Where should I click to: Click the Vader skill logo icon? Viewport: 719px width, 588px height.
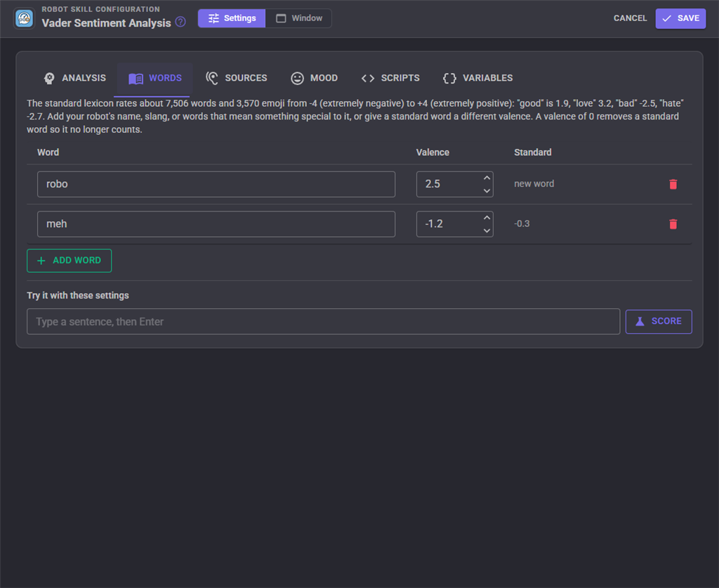[25, 18]
